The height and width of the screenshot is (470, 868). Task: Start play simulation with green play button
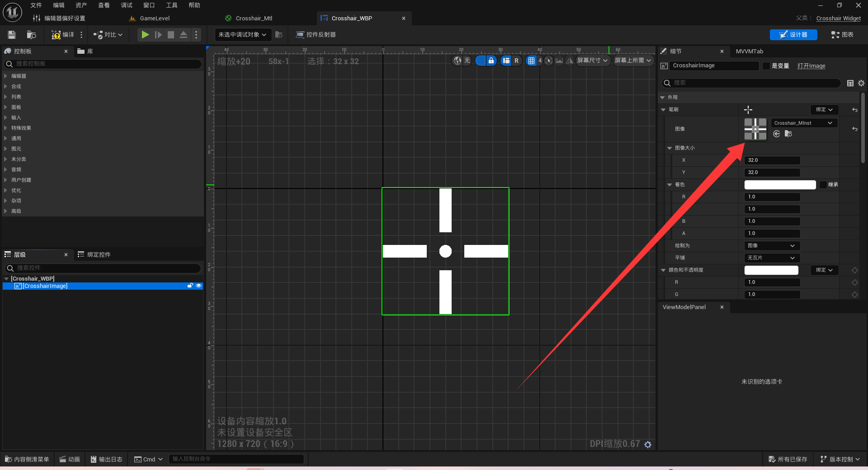pyautogui.click(x=145, y=35)
